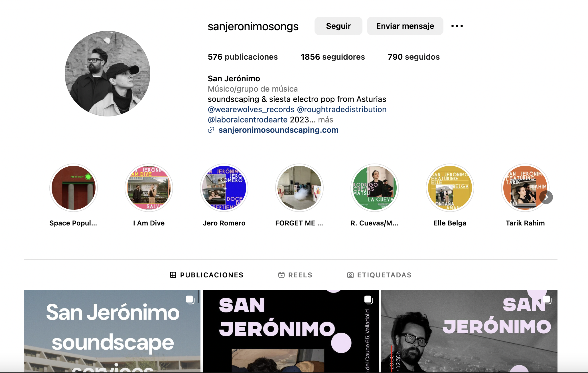This screenshot has height=373, width=588.
Task: Follow the account with Seguir
Action: pos(338,26)
